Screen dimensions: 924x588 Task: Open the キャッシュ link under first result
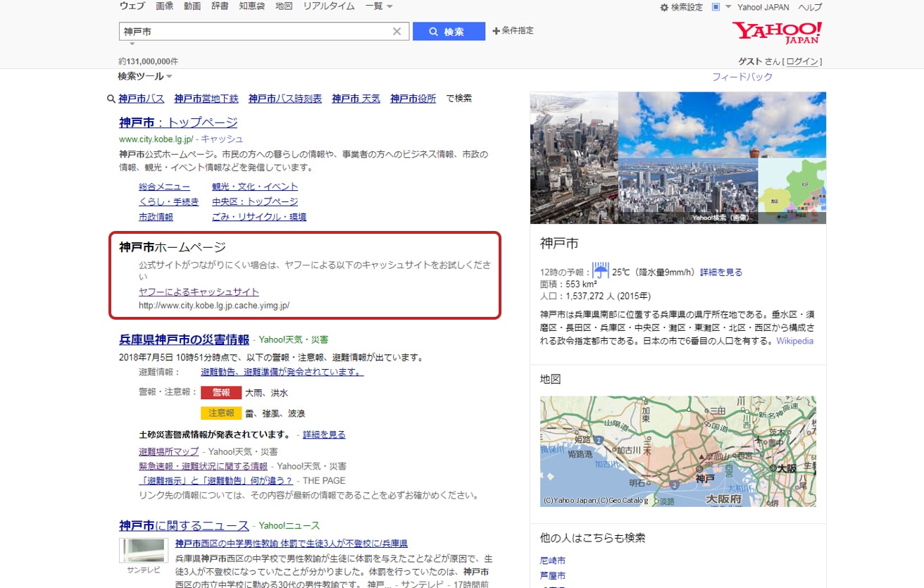tap(222, 139)
